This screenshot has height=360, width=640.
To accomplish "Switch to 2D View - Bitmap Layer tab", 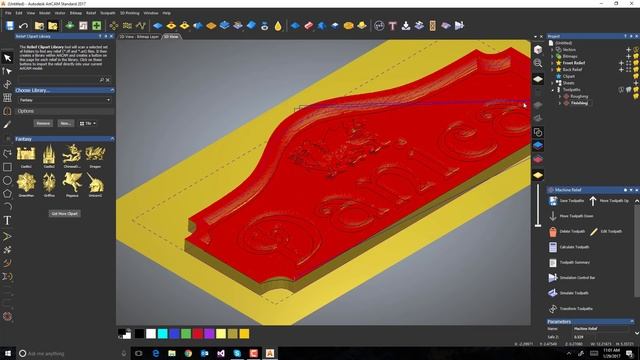I will [x=139, y=37].
